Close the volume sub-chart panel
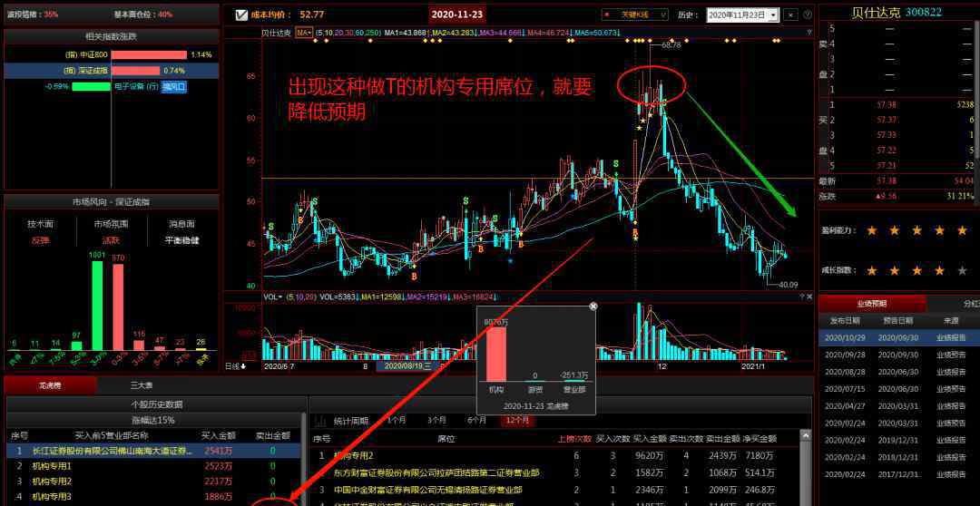Image resolution: width=980 pixels, height=506 pixels. click(810, 297)
